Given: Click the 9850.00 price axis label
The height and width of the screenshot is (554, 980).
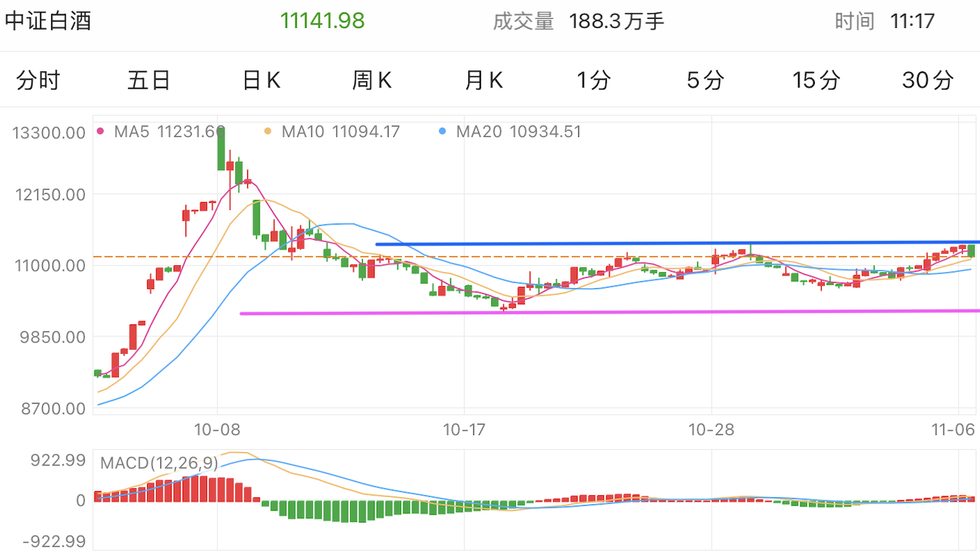Looking at the screenshot, I should tap(53, 336).
